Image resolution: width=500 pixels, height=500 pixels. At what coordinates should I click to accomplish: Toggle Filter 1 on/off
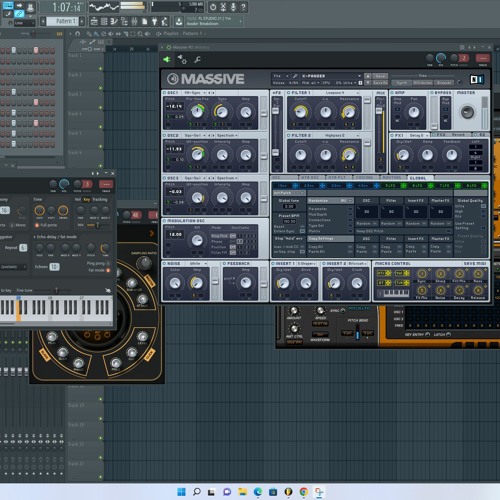(289, 93)
